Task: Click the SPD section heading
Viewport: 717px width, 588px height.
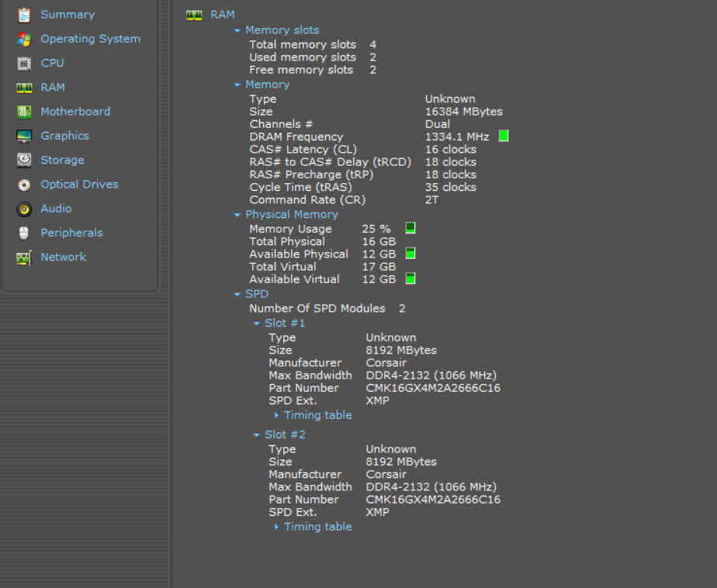Action: click(x=257, y=294)
